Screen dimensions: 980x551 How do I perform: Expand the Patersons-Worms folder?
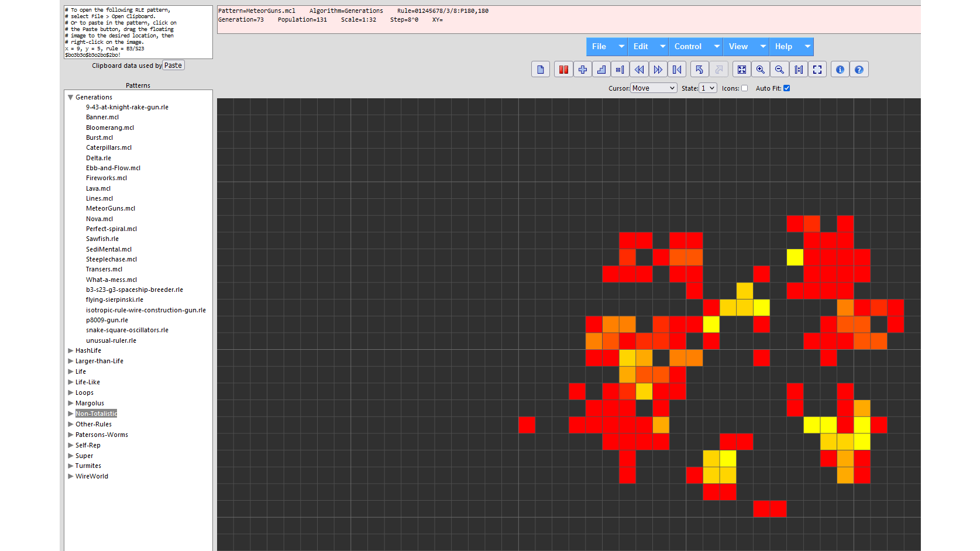pos(70,435)
